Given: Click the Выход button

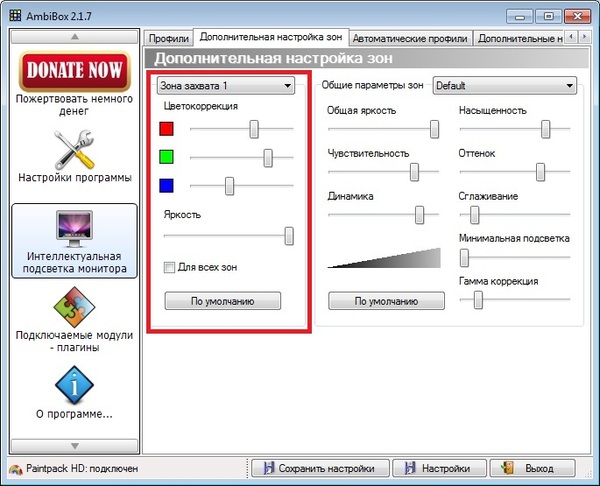Looking at the screenshot, I should point(533,468).
